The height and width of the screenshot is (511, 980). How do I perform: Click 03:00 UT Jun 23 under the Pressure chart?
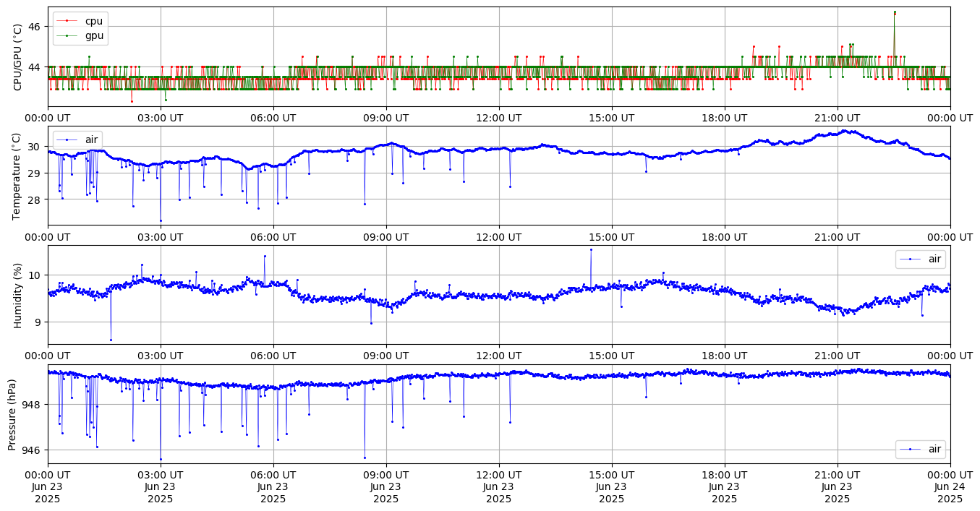[x=161, y=487]
